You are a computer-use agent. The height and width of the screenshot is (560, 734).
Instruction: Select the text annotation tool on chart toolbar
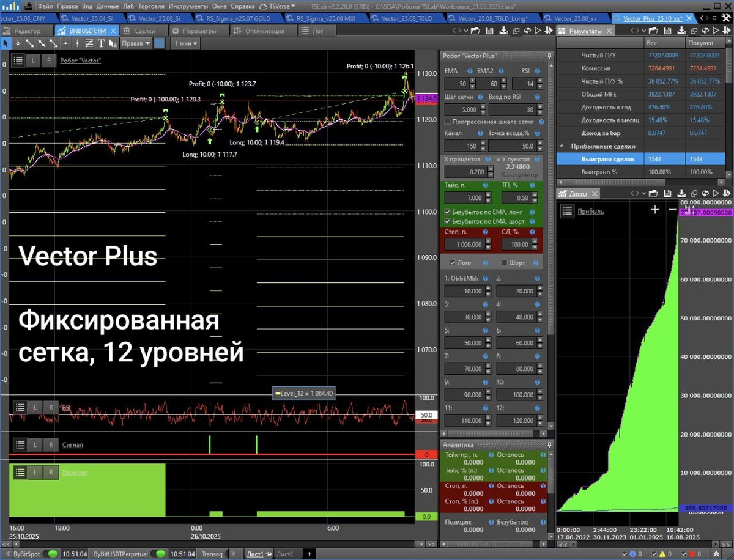coord(101,43)
